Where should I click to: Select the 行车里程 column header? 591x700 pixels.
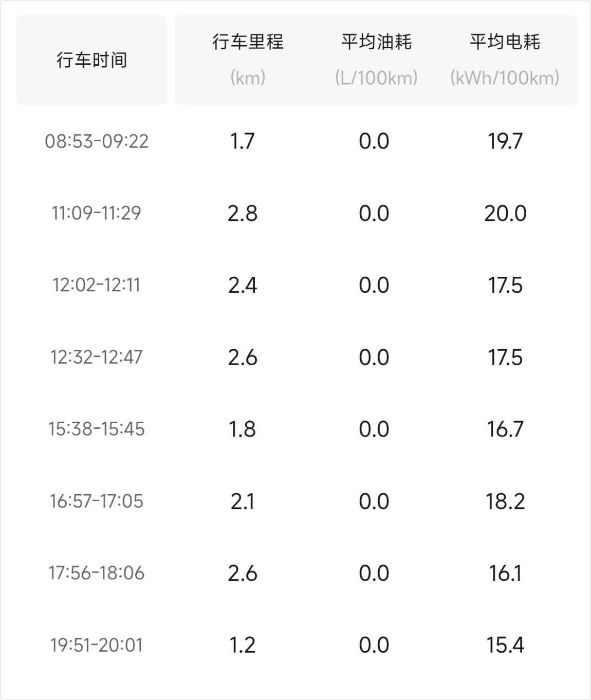248,42
